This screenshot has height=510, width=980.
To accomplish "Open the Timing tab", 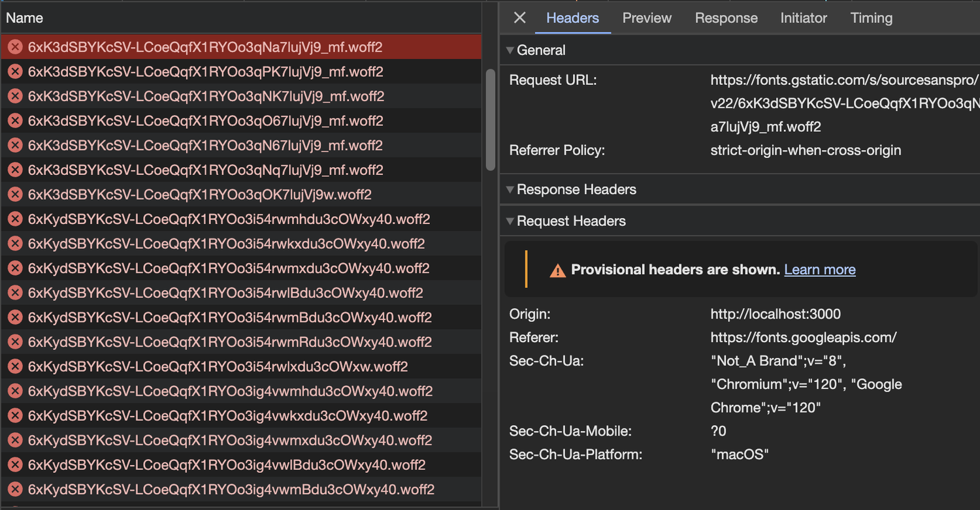I will pyautogui.click(x=871, y=18).
